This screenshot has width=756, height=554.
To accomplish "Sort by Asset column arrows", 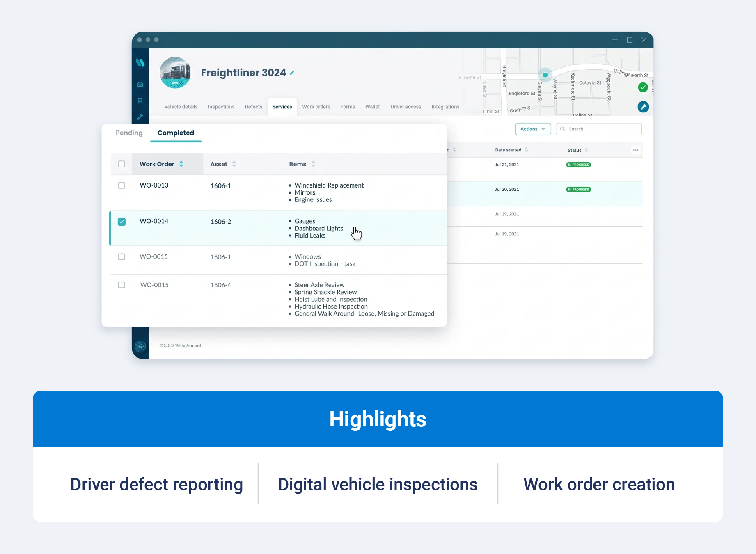I will 234,164.
